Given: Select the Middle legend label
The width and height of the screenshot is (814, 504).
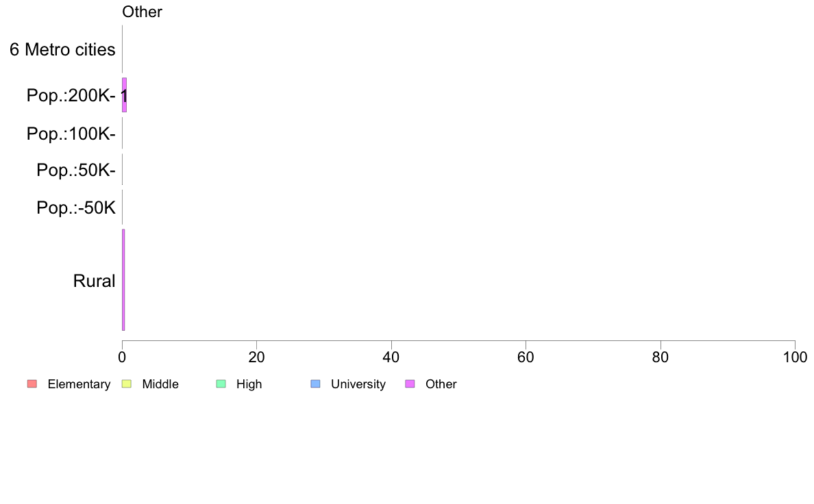Looking at the screenshot, I should [160, 384].
